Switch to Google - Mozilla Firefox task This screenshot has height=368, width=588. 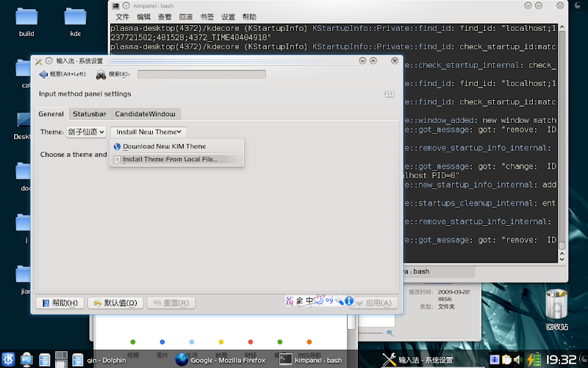[220, 360]
